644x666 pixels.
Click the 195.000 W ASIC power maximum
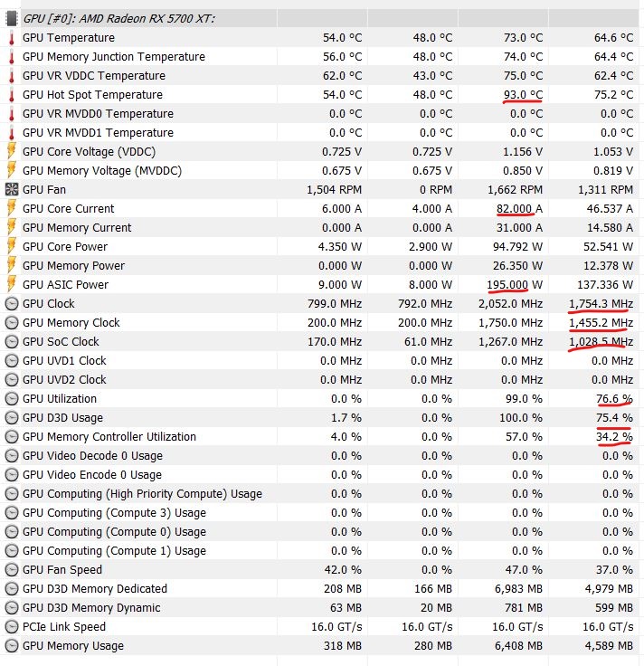515,284
